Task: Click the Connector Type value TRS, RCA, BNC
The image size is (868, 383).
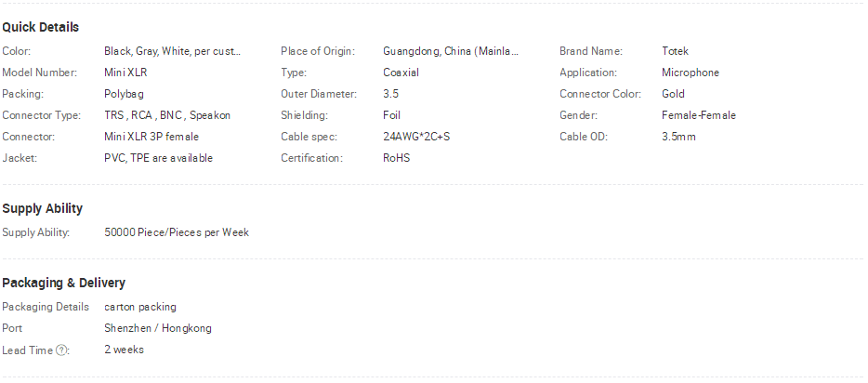Action: (x=167, y=115)
